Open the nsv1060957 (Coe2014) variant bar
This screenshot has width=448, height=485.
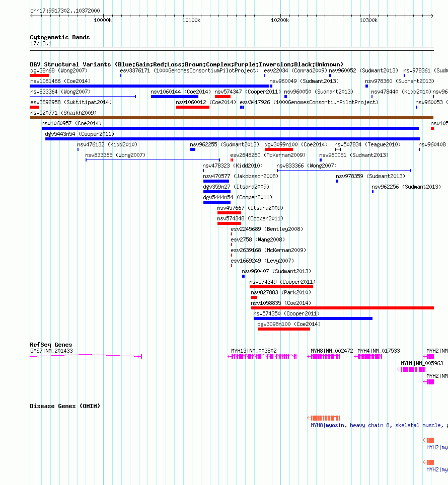coord(230,128)
